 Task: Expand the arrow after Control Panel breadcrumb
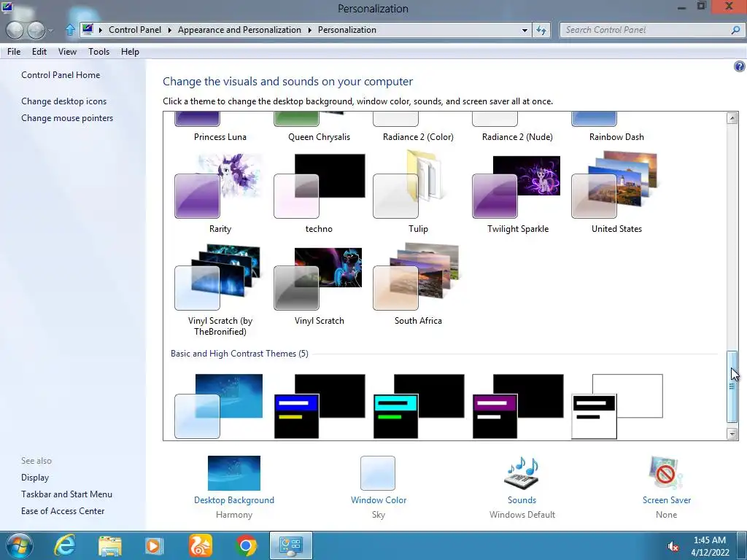click(x=169, y=30)
